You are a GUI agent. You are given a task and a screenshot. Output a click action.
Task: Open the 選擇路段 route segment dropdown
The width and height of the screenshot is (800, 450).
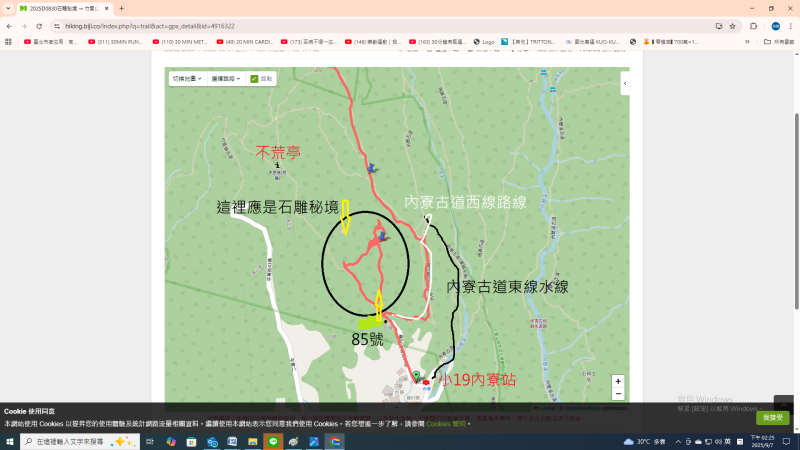226,79
